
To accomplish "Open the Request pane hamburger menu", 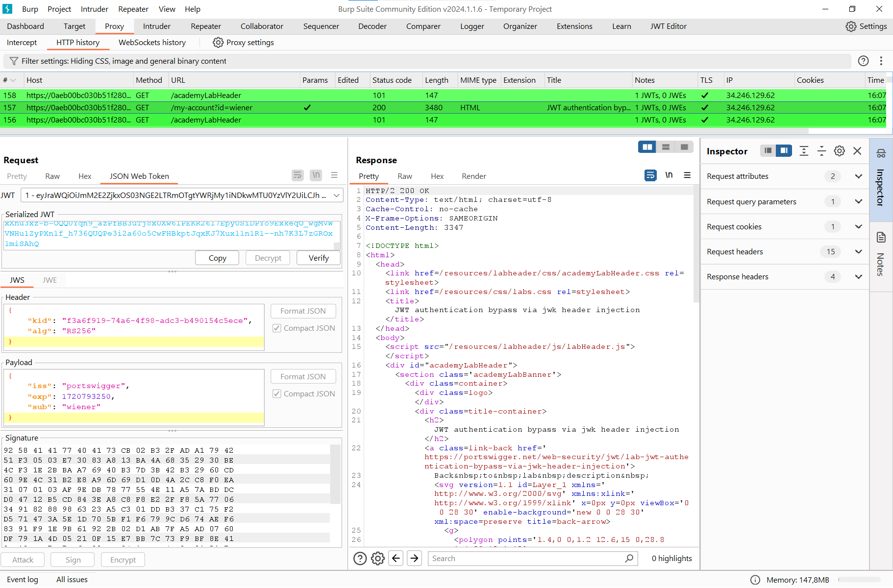I will (x=334, y=175).
